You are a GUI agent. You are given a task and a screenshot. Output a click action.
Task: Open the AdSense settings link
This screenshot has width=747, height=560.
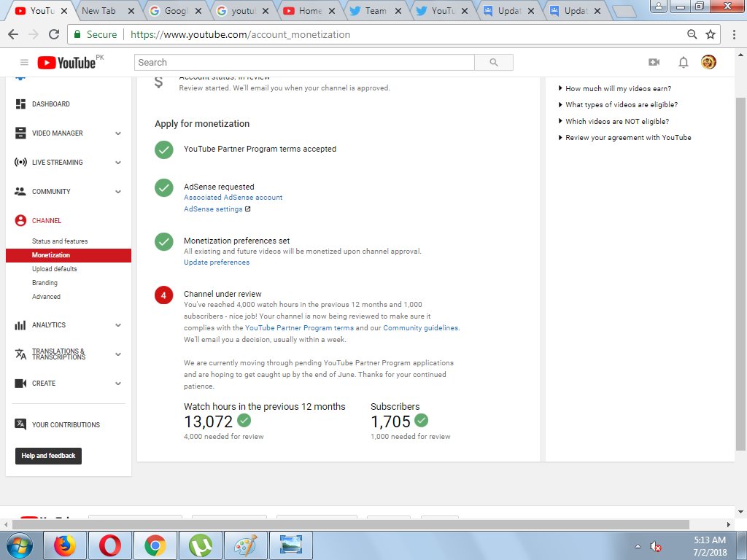pyautogui.click(x=213, y=209)
